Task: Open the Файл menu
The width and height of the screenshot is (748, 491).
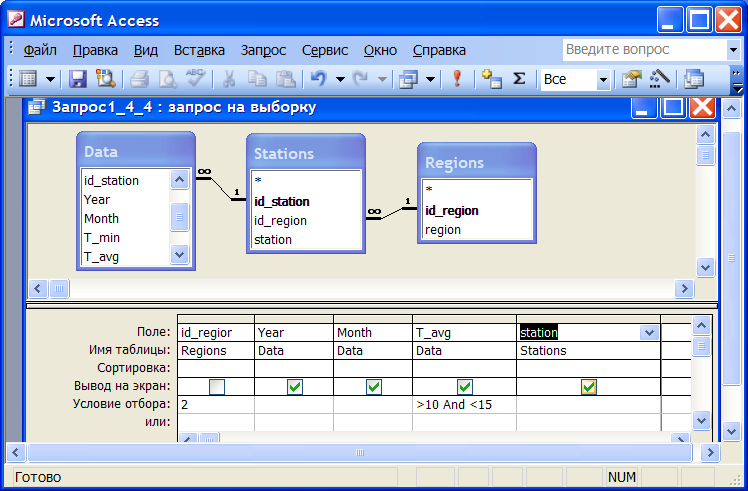Action: (40, 50)
